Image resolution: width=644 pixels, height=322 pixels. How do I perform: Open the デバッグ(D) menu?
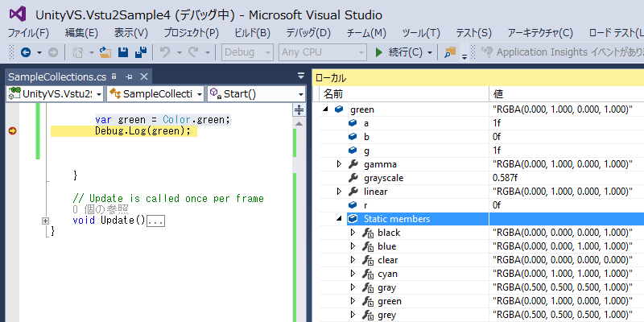(x=308, y=33)
